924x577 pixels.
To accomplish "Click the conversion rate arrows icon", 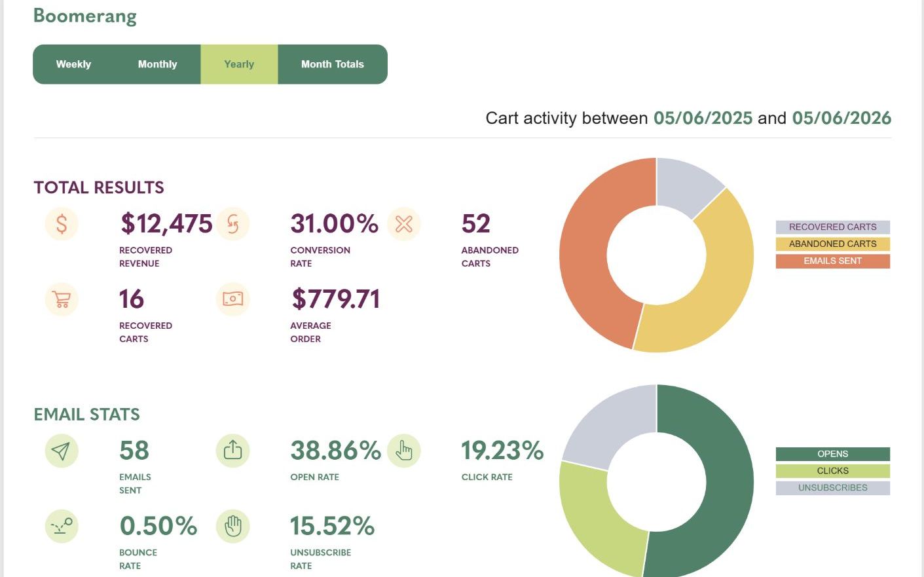I will click(232, 224).
